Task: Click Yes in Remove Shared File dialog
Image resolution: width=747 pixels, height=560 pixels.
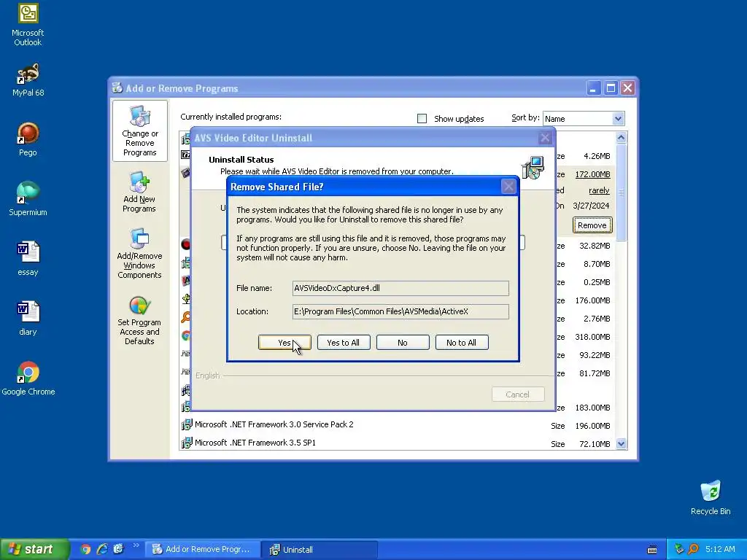Action: click(285, 343)
